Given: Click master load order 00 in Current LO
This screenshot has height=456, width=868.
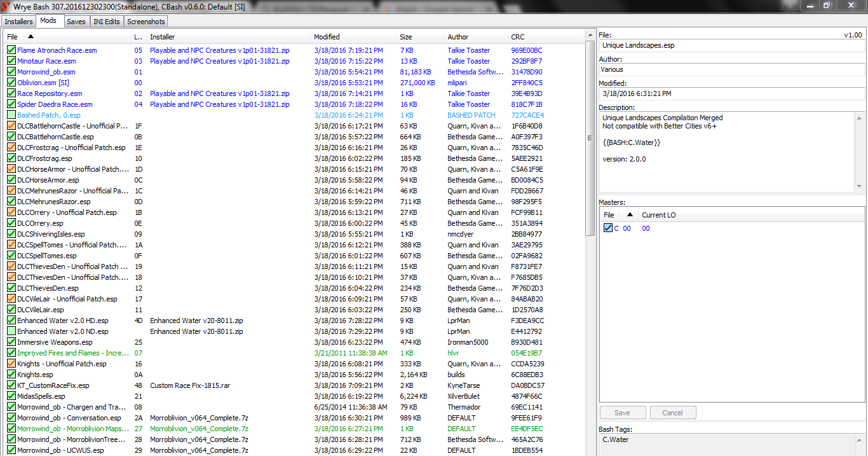Looking at the screenshot, I should point(646,228).
